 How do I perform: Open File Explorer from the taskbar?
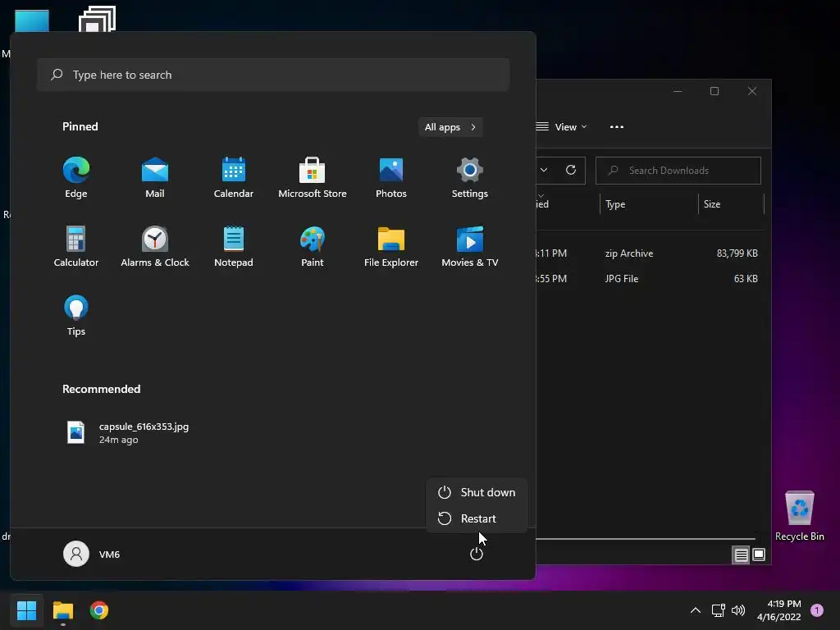tap(62, 610)
